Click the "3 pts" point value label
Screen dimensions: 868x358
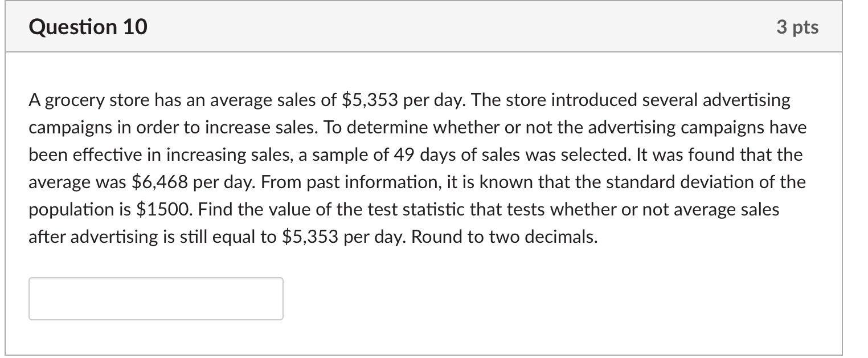(797, 27)
